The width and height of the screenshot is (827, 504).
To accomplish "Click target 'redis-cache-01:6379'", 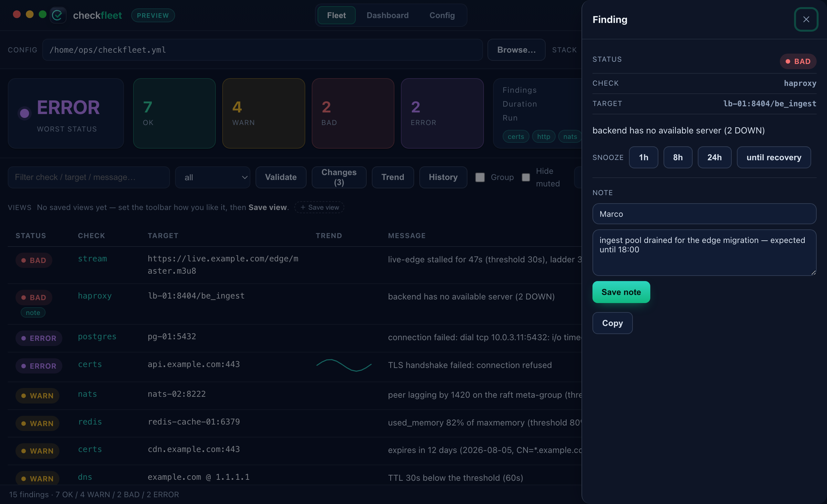I will 194,422.
